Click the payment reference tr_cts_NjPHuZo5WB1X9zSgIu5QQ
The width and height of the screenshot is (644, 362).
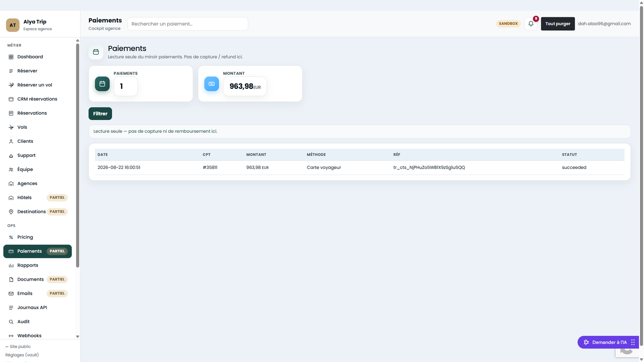coord(429,168)
